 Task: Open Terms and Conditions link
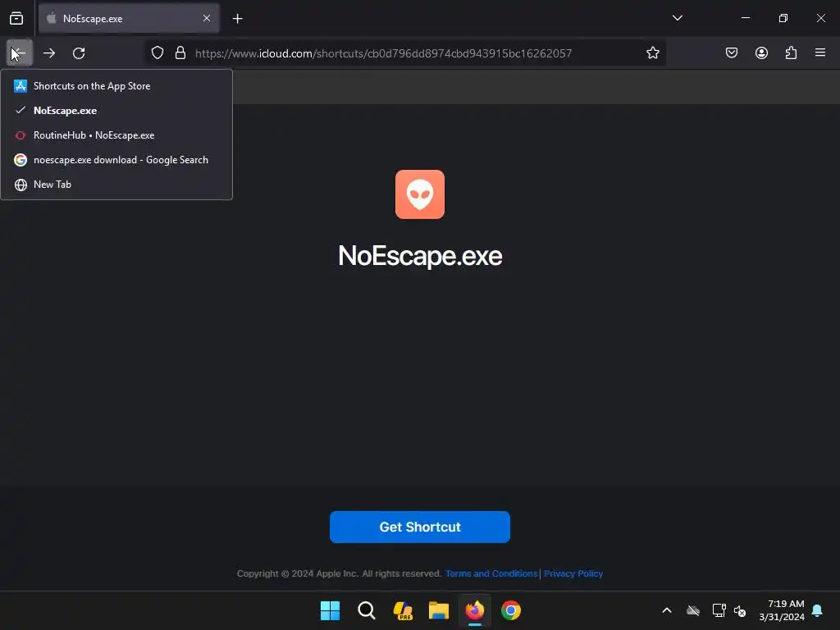[x=491, y=573]
